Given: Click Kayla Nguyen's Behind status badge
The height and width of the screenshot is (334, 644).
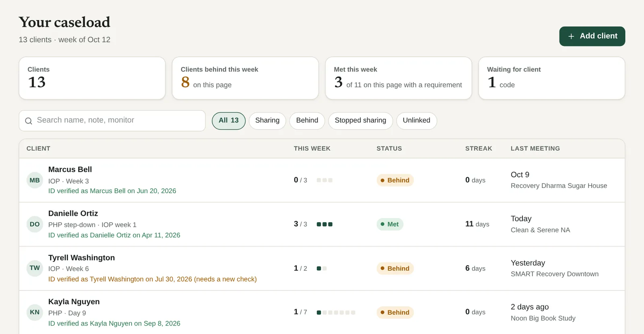Looking at the screenshot, I should (x=395, y=312).
